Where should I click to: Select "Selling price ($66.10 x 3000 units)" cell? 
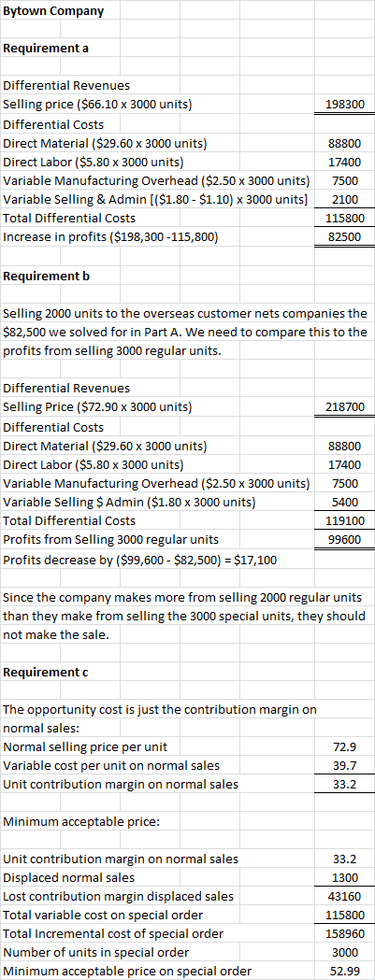(x=97, y=105)
